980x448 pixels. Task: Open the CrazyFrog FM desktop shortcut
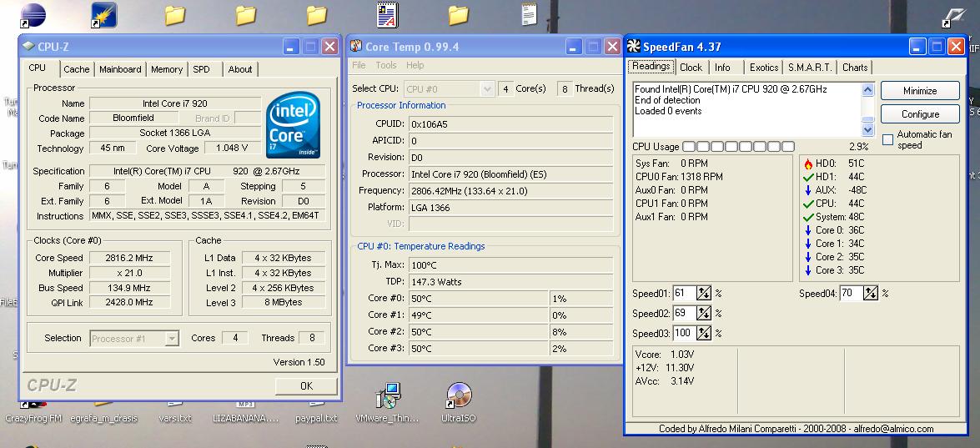pyautogui.click(x=33, y=412)
